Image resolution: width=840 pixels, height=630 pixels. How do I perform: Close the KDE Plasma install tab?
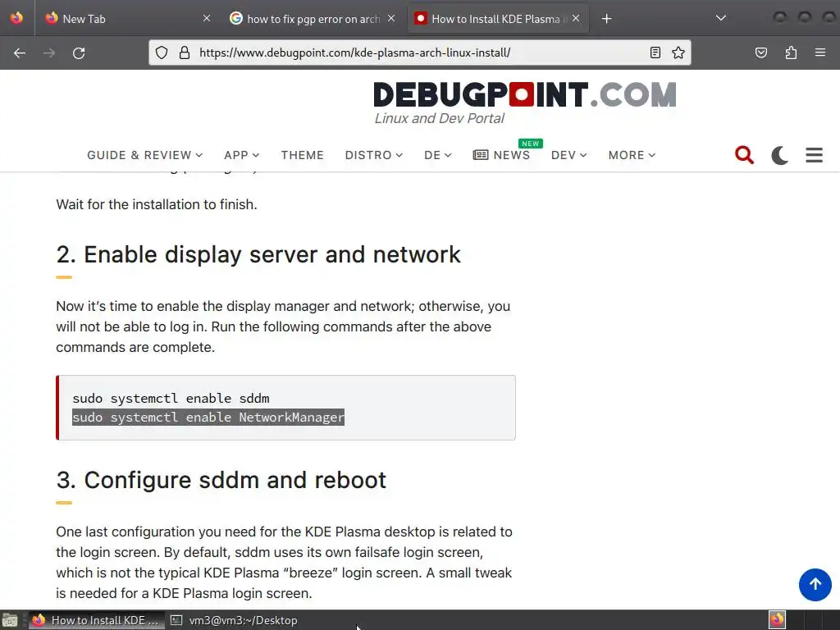pos(576,19)
